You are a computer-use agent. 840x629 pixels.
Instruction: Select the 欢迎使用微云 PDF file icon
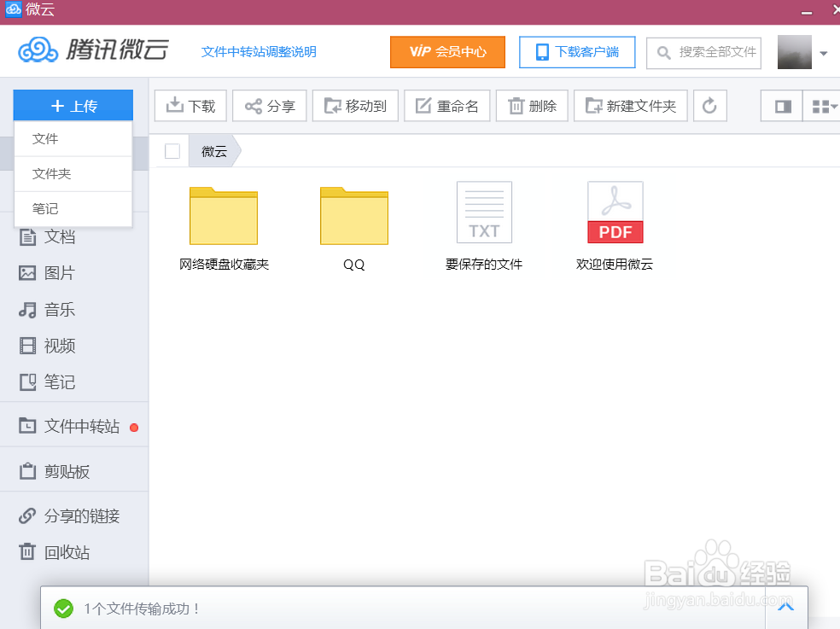coord(615,213)
